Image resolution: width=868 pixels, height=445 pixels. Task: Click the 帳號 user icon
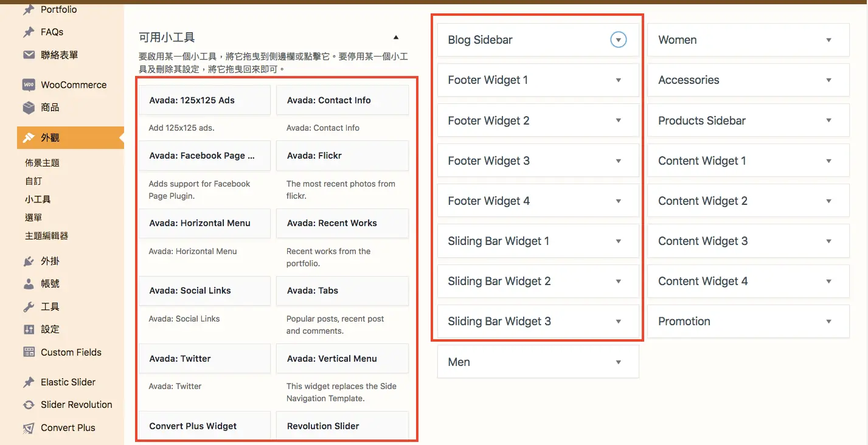(29, 284)
